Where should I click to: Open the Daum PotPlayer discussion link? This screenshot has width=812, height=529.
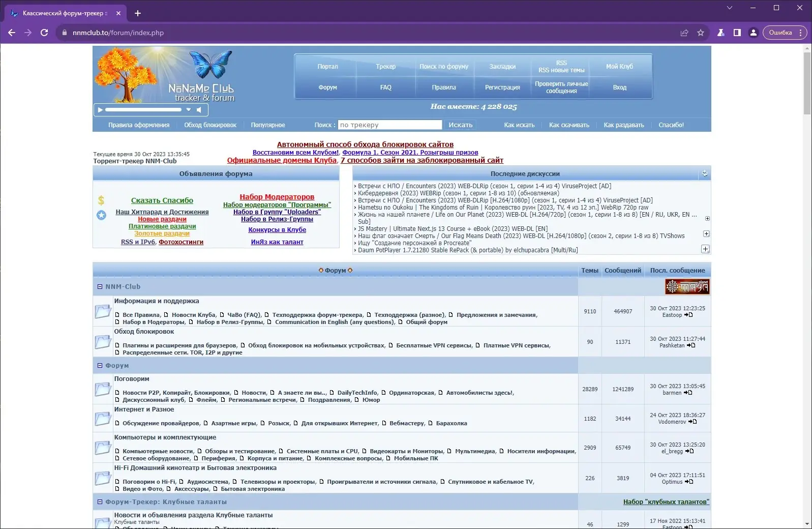pos(468,250)
